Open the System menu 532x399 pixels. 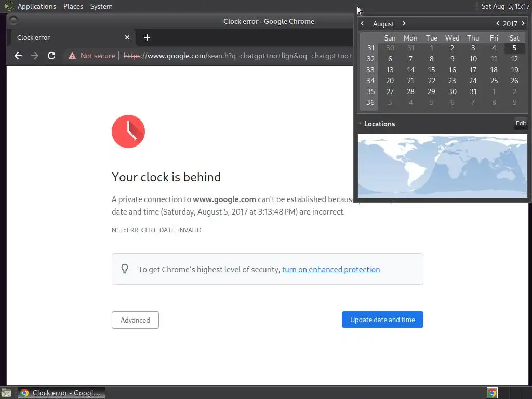[101, 6]
